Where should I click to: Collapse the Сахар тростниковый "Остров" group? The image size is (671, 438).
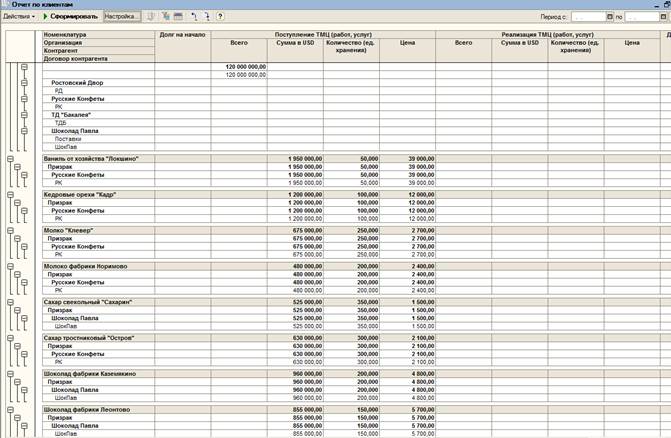[x=10, y=338]
